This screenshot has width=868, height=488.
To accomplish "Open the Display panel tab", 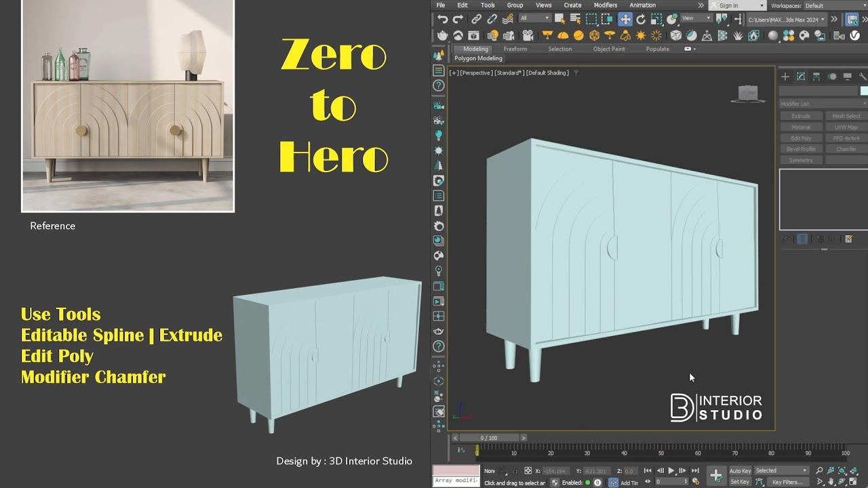I will (x=848, y=77).
